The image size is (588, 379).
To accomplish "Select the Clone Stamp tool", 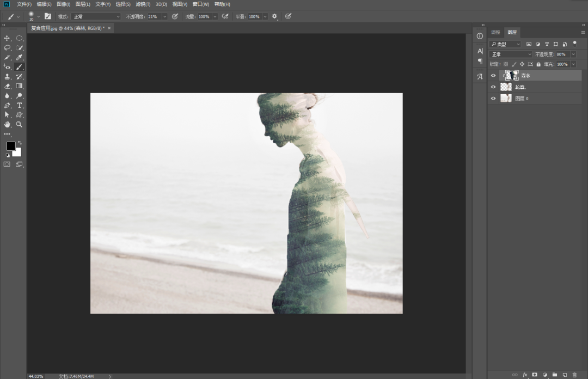I will point(7,77).
